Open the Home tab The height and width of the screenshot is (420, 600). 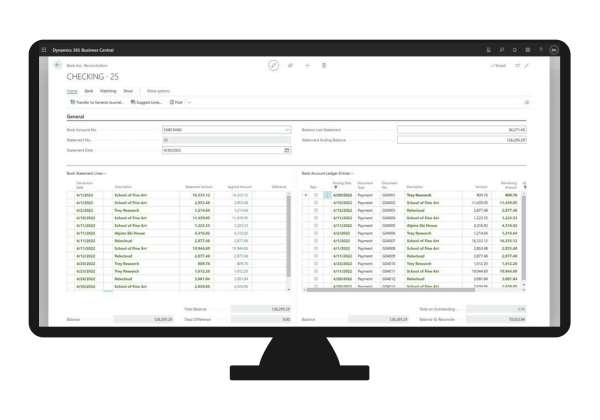click(72, 91)
